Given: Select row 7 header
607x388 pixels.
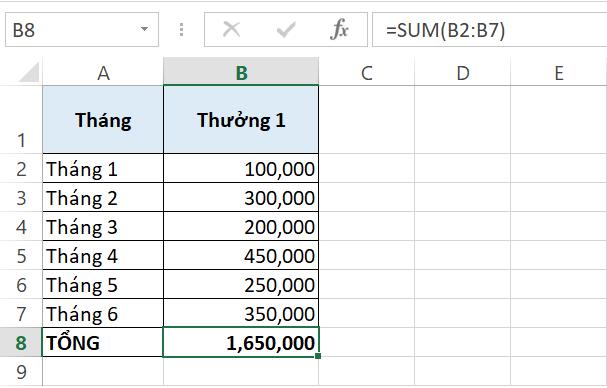Looking at the screenshot, I should pos(21,313).
